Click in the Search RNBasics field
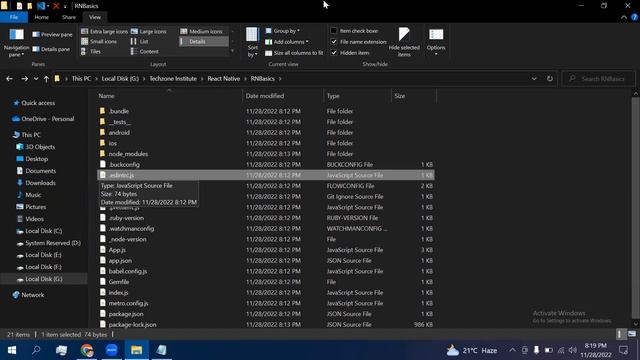Viewport: 640px width, 360px height. [598, 79]
